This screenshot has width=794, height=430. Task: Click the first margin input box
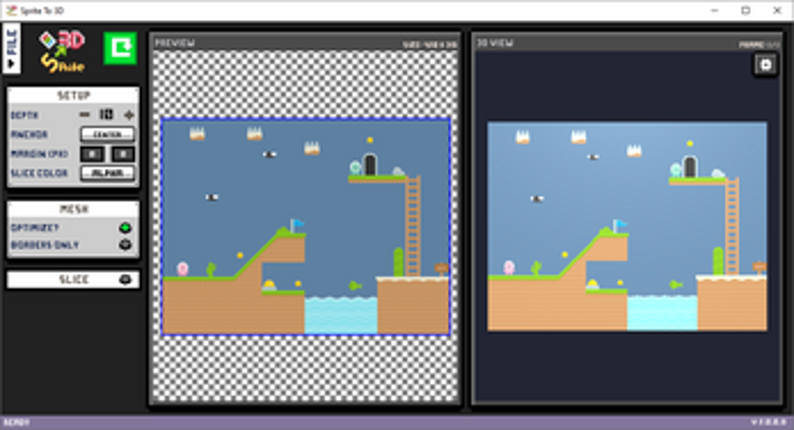point(92,154)
